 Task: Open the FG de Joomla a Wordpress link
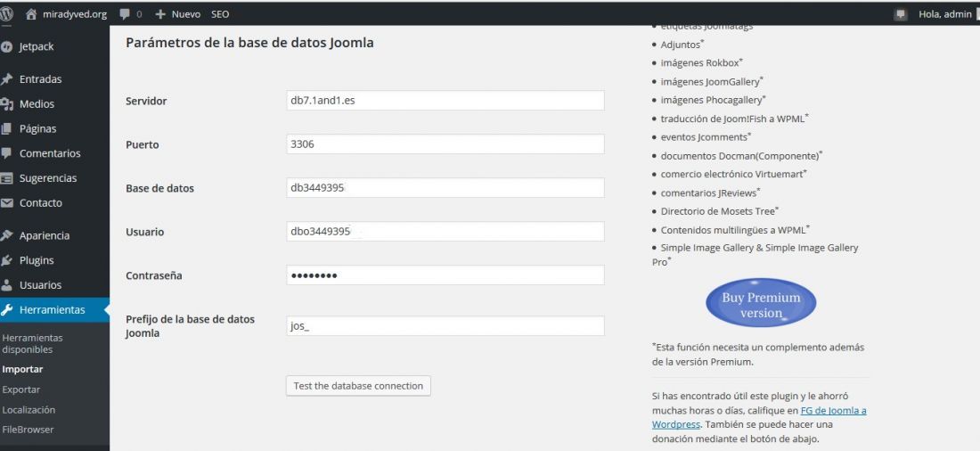[759, 417]
